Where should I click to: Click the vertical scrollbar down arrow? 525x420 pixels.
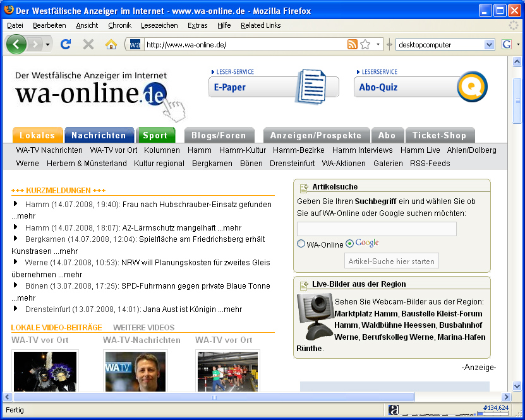click(x=517, y=386)
